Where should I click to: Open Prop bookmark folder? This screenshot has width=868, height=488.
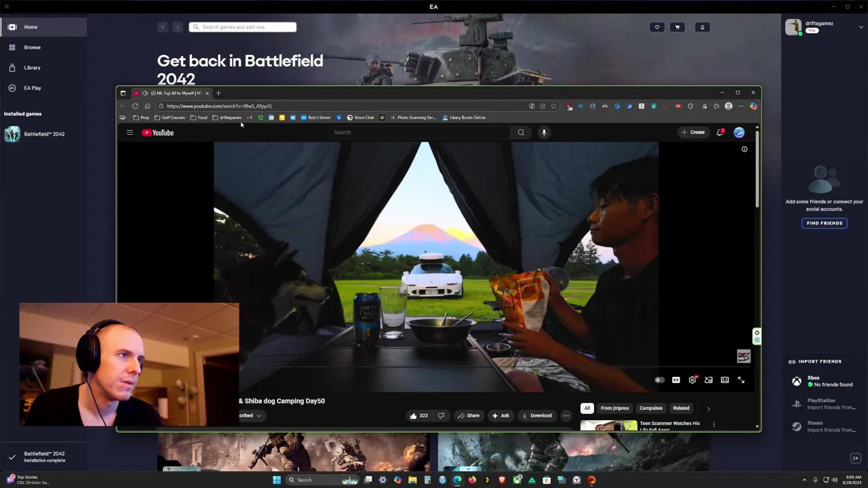pyautogui.click(x=141, y=117)
